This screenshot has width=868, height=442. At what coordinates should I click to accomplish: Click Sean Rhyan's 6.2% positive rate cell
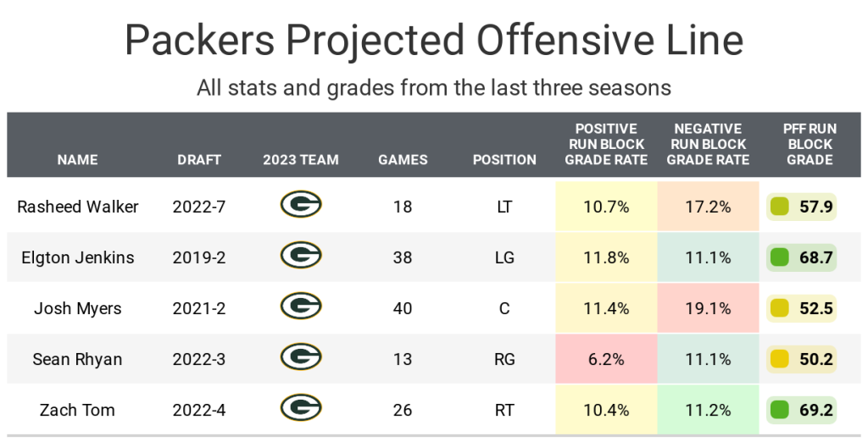coord(606,359)
